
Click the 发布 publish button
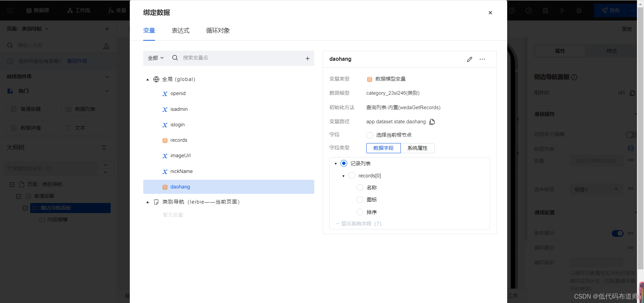[610, 10]
